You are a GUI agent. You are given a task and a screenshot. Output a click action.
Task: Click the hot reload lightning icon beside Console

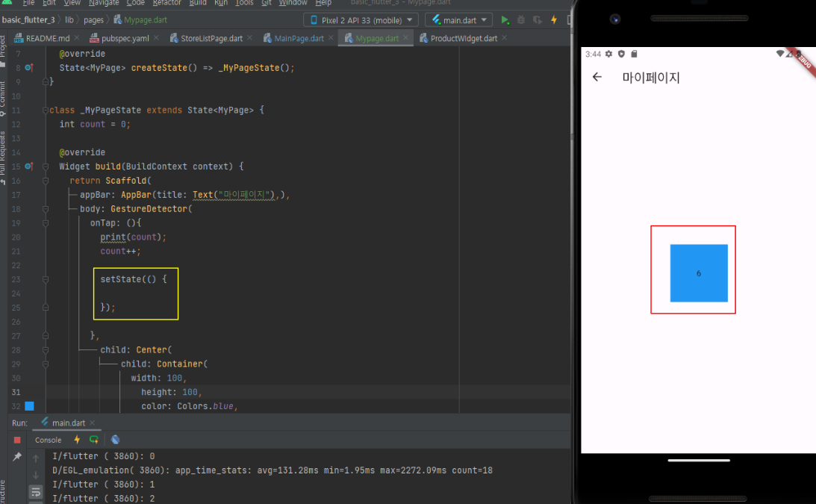pos(77,440)
